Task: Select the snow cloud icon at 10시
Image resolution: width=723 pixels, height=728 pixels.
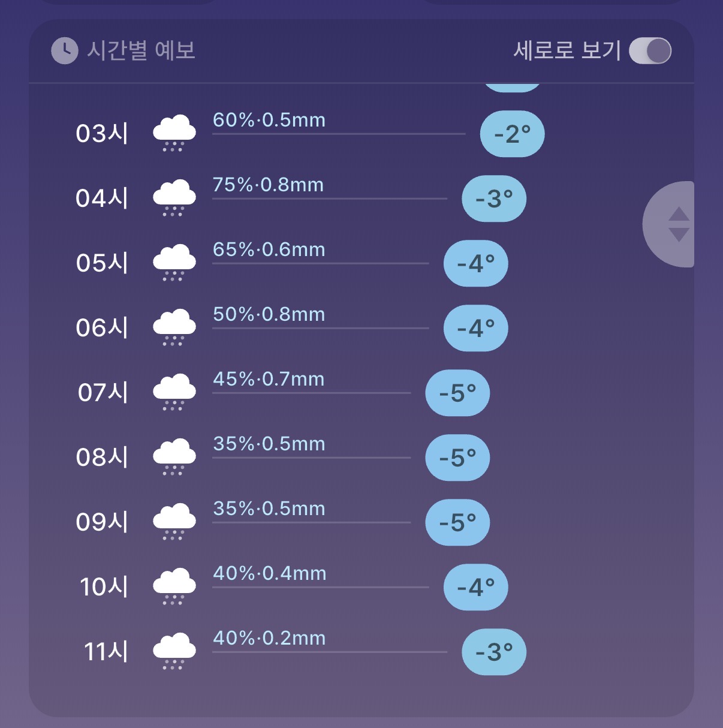Action: (x=174, y=586)
